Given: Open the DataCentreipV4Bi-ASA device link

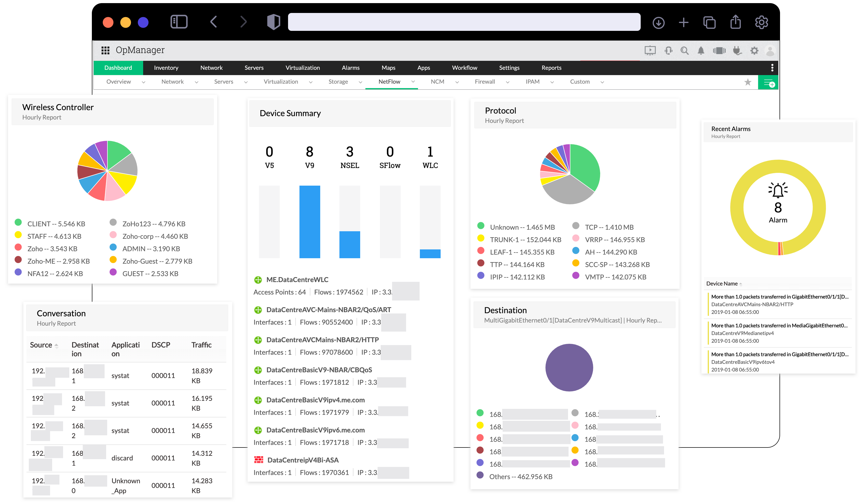Looking at the screenshot, I should tap(303, 460).
